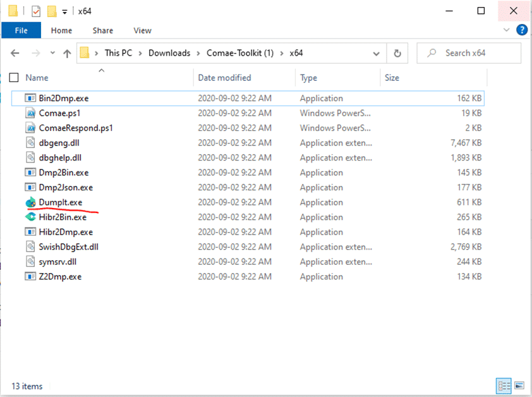Click the DumpIt.exe application icon
This screenshot has height=397, width=532.
coord(30,202)
